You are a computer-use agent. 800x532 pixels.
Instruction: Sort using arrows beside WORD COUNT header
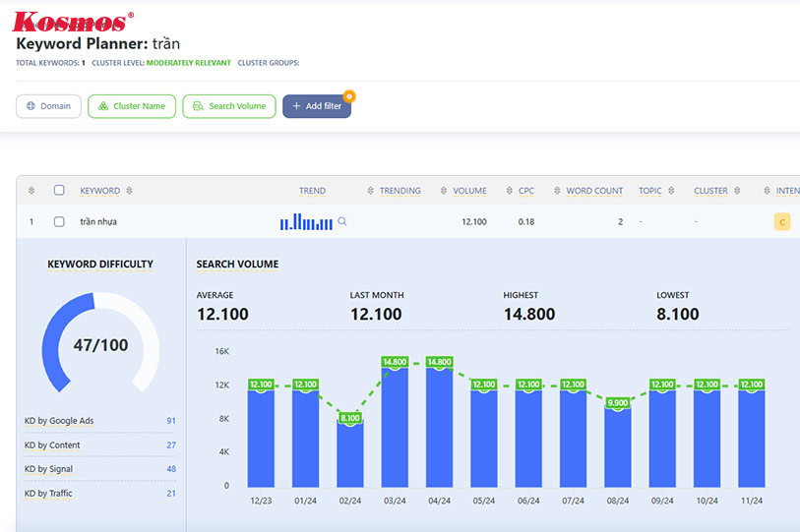click(557, 191)
